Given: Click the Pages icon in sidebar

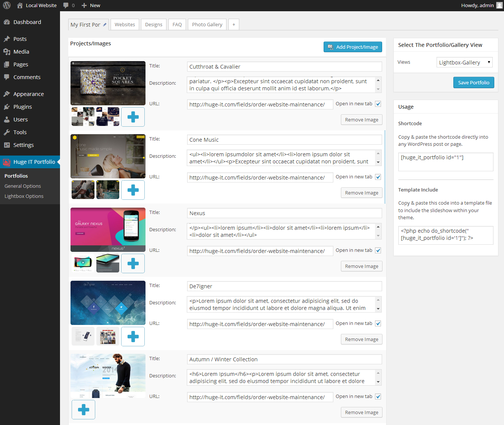Looking at the screenshot, I should [7, 64].
